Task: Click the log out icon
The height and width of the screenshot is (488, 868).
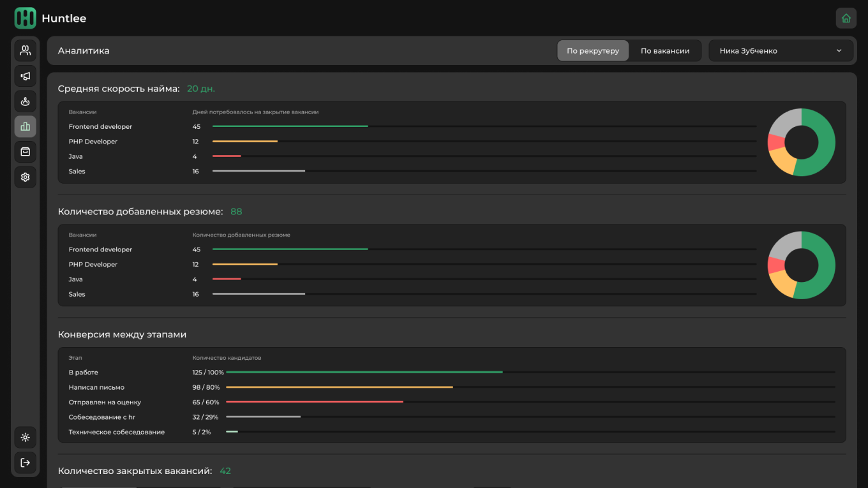Action: [26, 462]
